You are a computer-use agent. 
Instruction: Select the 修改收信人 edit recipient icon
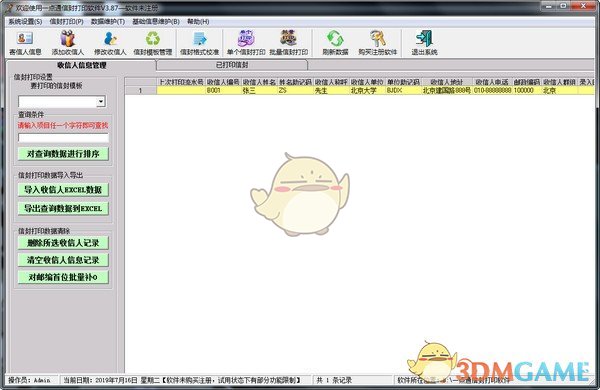(110, 43)
